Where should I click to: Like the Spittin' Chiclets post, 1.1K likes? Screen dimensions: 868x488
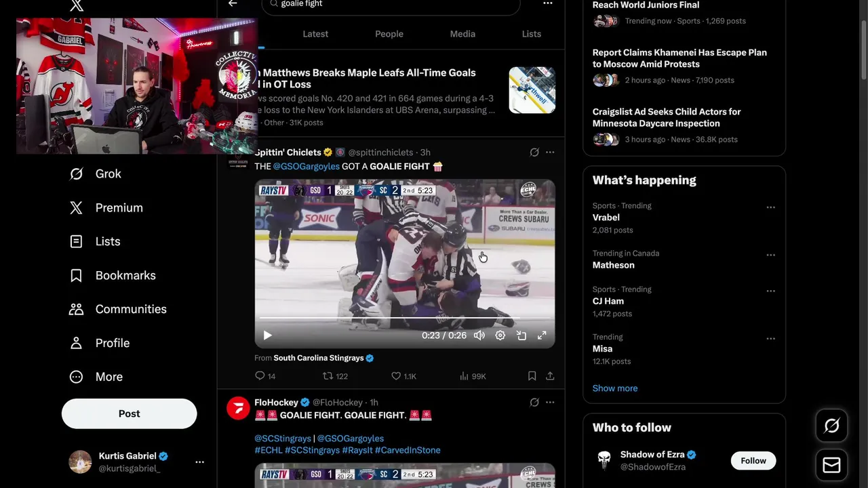[x=404, y=376]
